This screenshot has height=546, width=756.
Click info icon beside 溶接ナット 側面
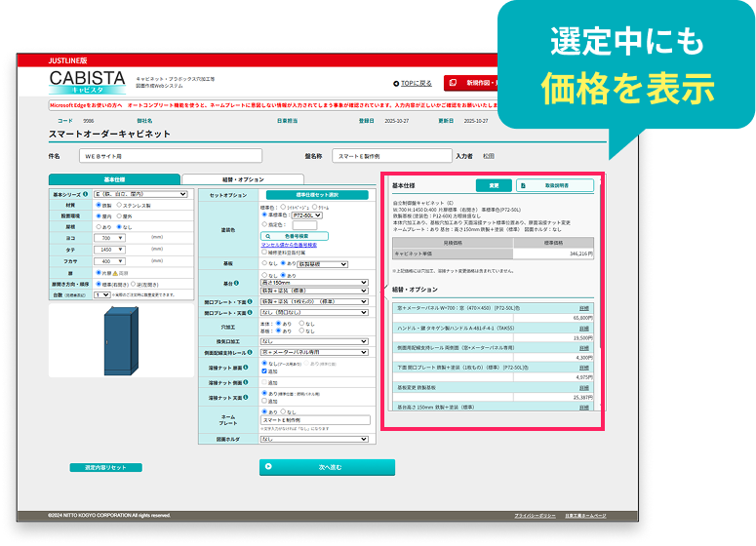pyautogui.click(x=246, y=382)
